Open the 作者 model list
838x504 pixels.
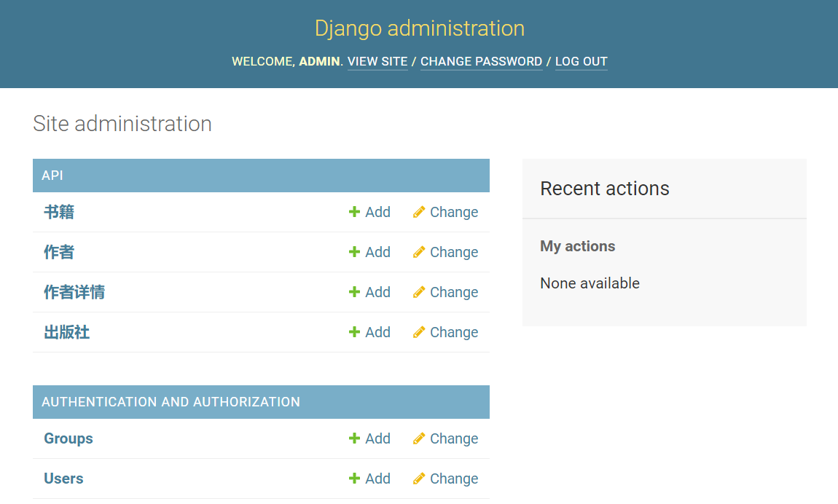(59, 252)
